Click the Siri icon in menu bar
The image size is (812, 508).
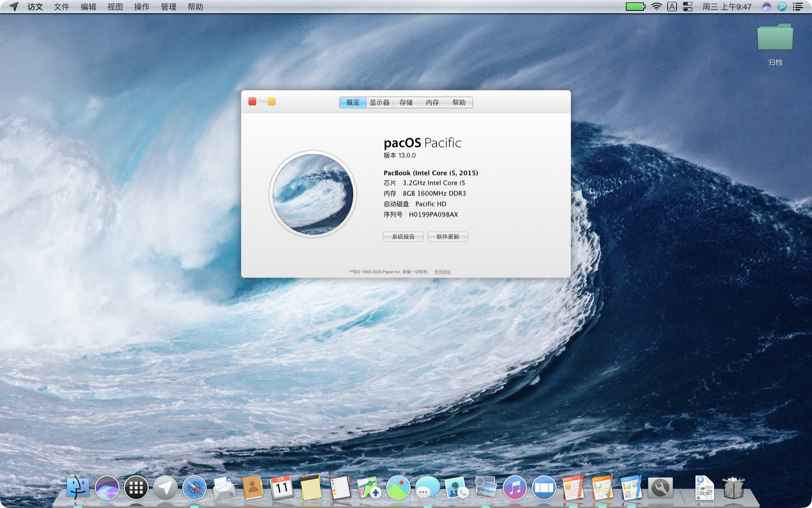click(766, 7)
